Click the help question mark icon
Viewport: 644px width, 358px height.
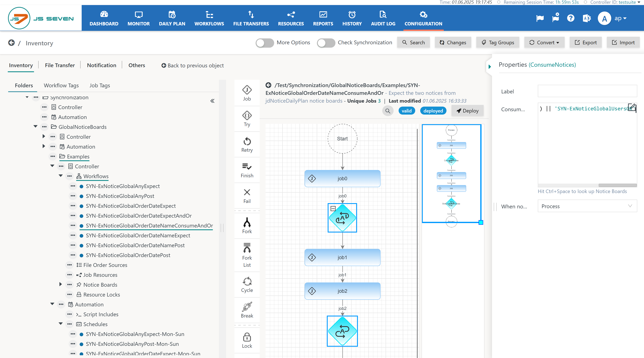571,18
